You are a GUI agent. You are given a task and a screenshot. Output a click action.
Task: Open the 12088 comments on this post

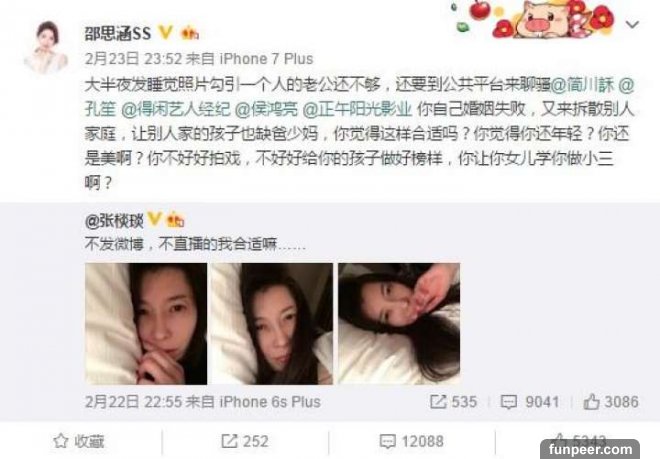point(411,441)
